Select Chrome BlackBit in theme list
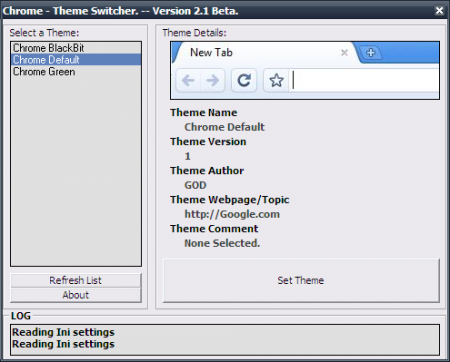Screen dimensions: 450x362 pyautogui.click(x=76, y=48)
